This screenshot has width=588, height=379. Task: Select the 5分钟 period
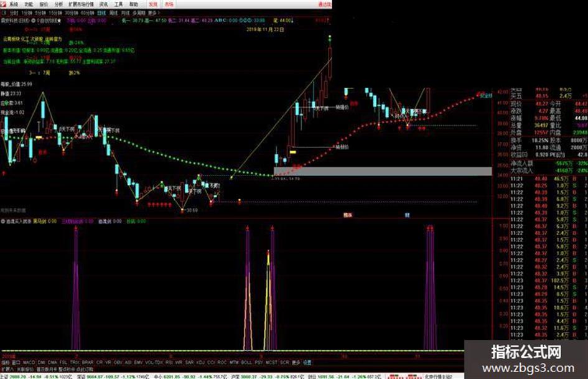pyautogui.click(x=40, y=13)
